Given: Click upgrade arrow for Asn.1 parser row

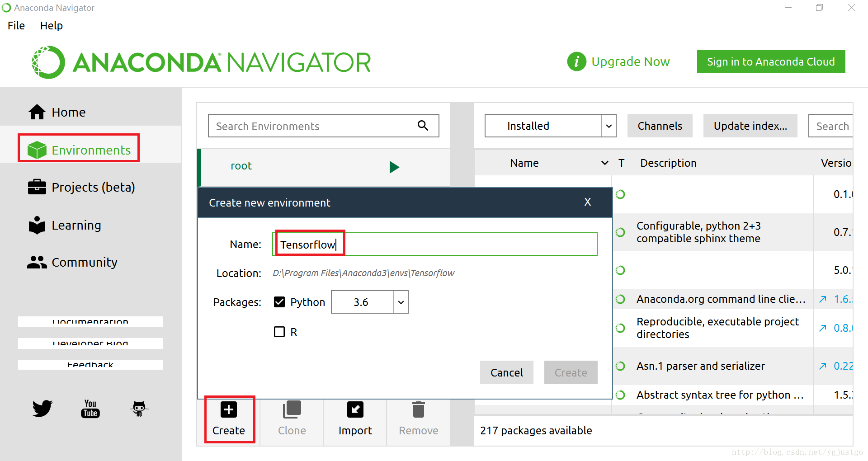Looking at the screenshot, I should 823,366.
